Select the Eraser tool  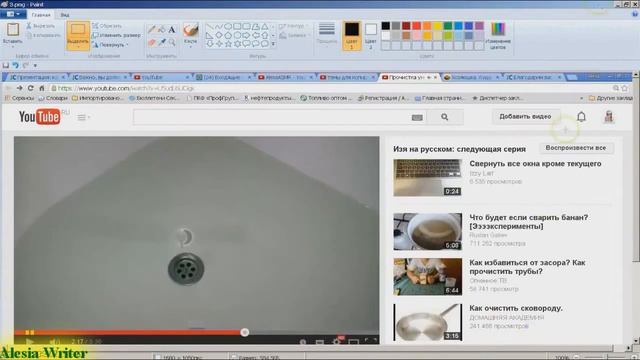[152, 42]
